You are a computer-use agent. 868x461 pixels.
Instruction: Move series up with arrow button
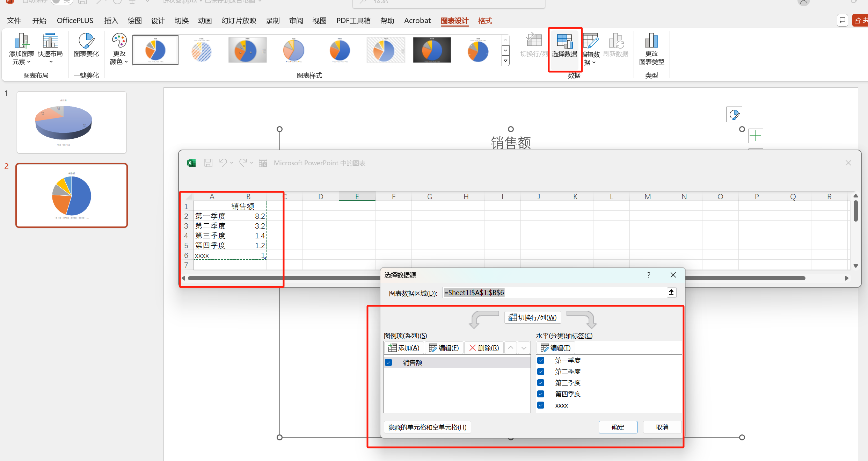(511, 348)
